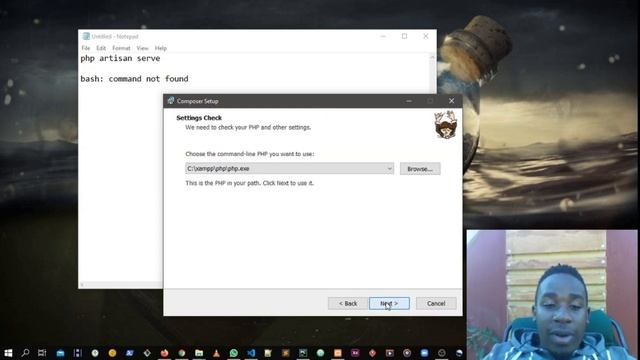Image resolution: width=640 pixels, height=360 pixels.
Task: Expand the command-line PHP path dropdown
Action: [389, 169]
